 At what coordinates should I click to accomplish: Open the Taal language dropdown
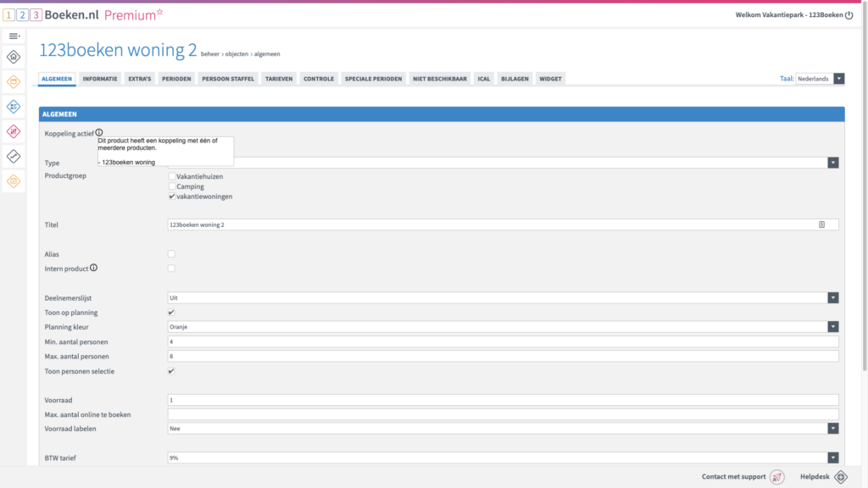pyautogui.click(x=820, y=79)
